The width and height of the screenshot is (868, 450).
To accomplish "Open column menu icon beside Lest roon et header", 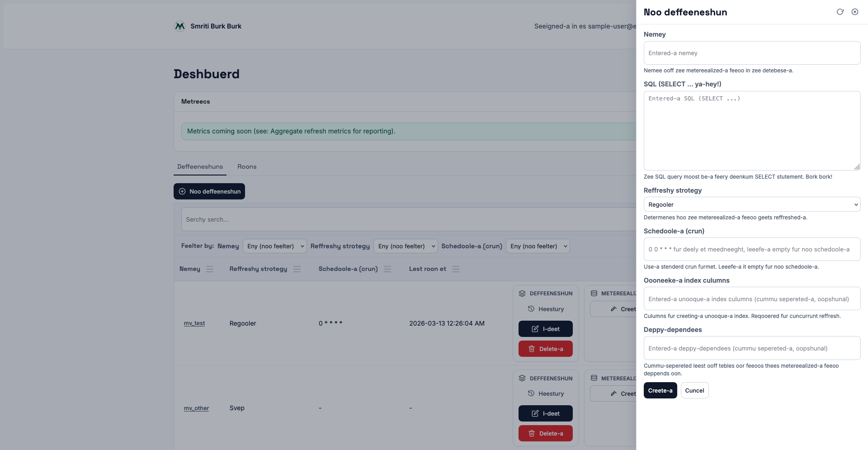I will coord(456,269).
